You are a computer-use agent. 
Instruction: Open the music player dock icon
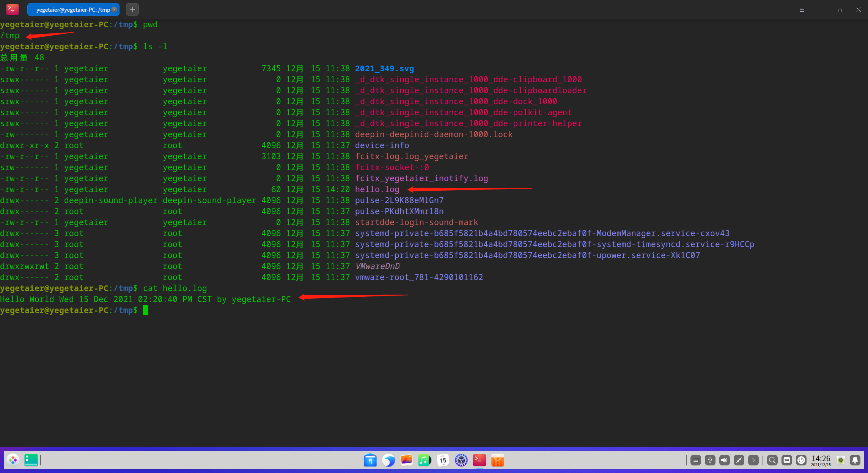[425, 460]
